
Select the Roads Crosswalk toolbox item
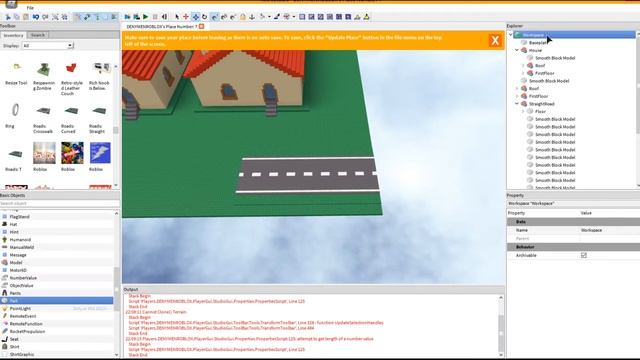click(43, 118)
